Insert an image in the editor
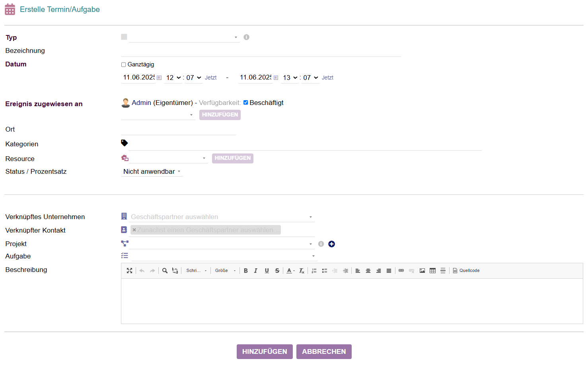 click(x=422, y=271)
